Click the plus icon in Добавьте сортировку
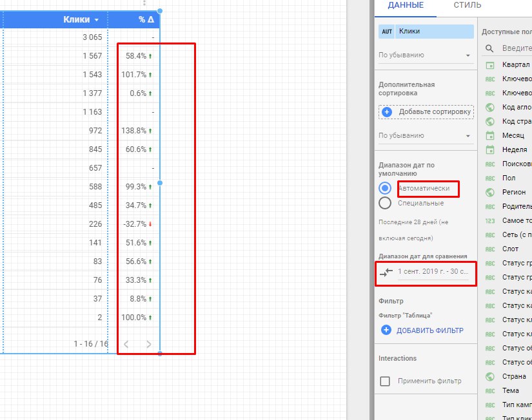The width and height of the screenshot is (532, 420). coord(387,112)
